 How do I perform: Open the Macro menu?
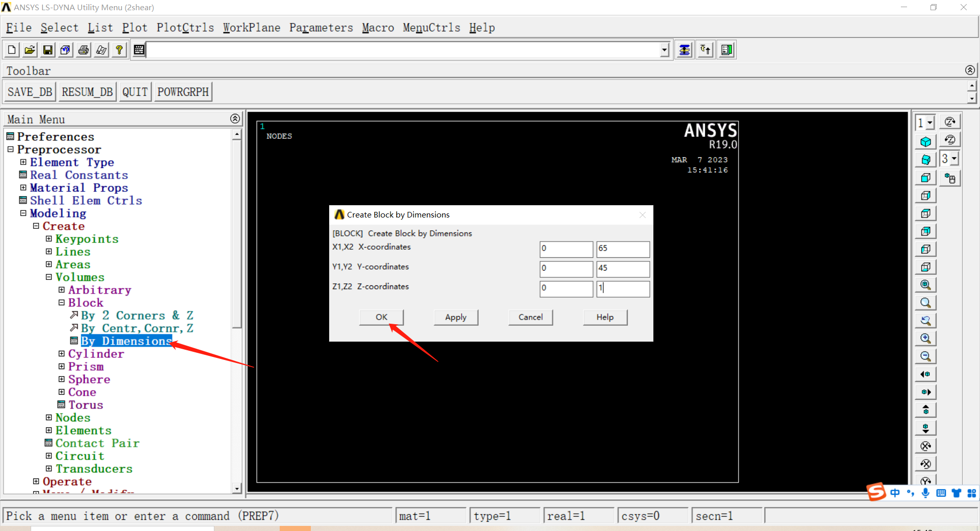click(x=378, y=28)
